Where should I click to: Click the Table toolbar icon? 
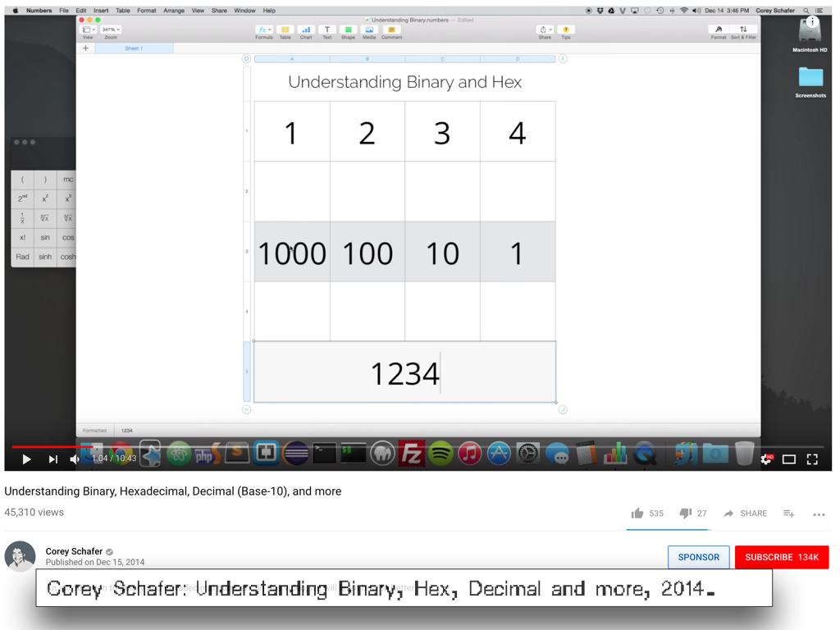[x=285, y=30]
